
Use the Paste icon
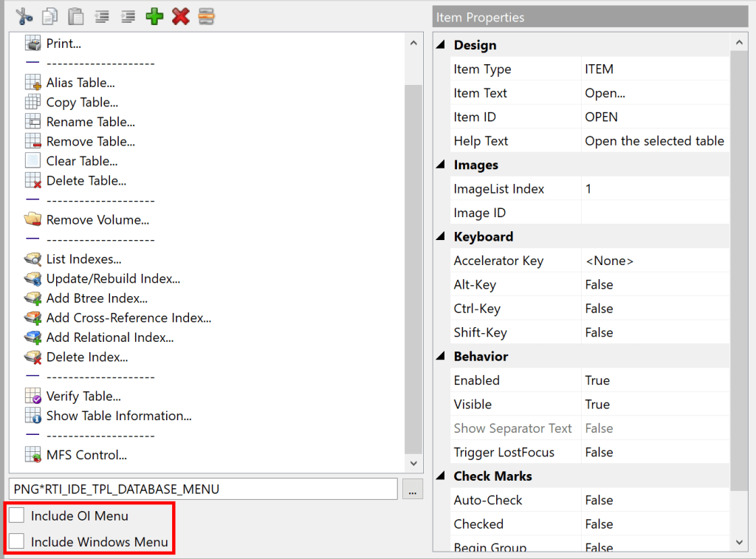click(75, 16)
